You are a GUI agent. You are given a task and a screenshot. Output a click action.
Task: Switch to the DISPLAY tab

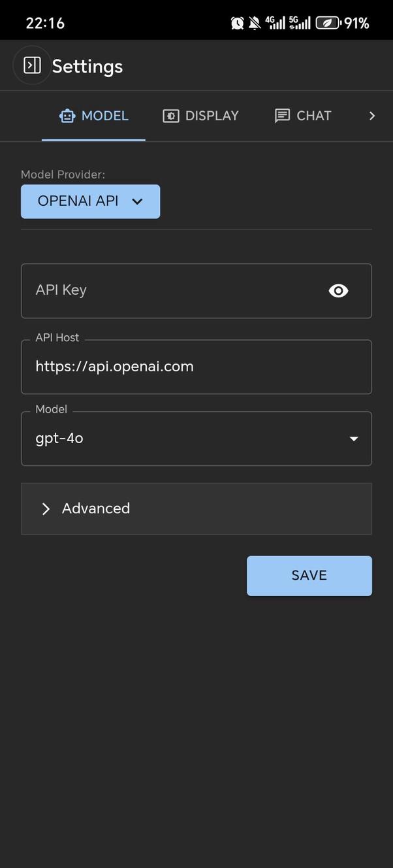[201, 115]
